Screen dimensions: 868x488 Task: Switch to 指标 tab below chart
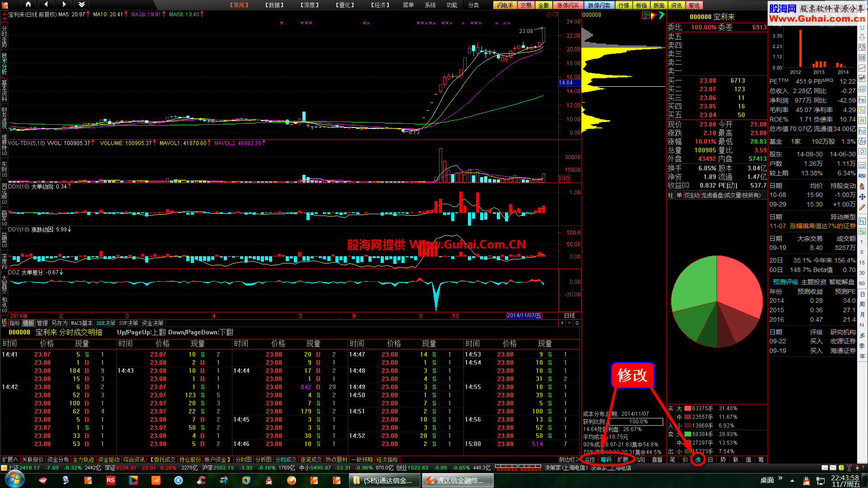tap(15, 323)
